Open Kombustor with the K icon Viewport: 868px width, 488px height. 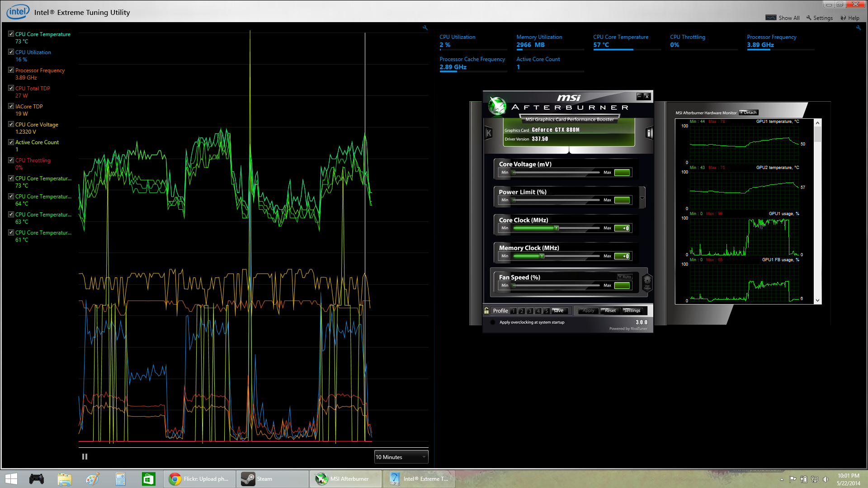tap(488, 133)
